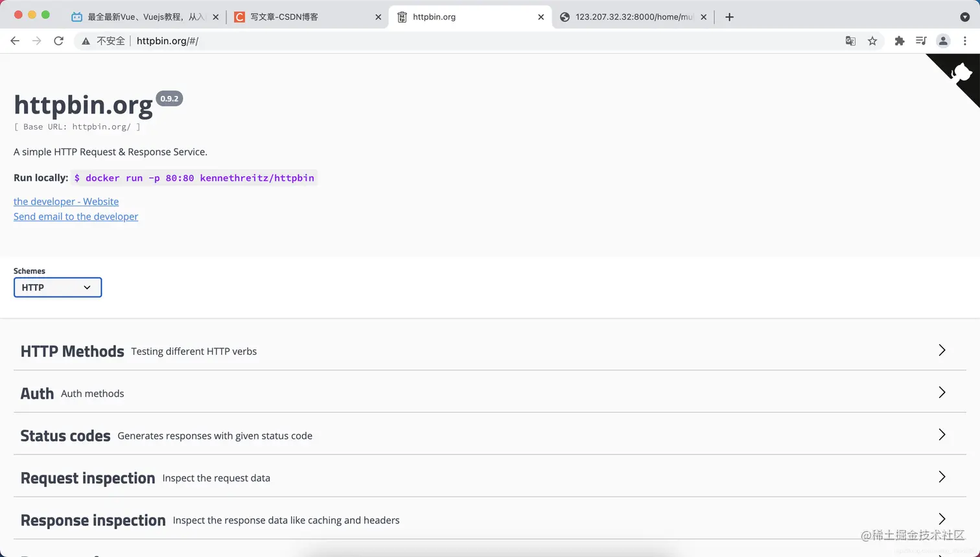
Task: Click the Status codes heading
Action: (x=65, y=435)
